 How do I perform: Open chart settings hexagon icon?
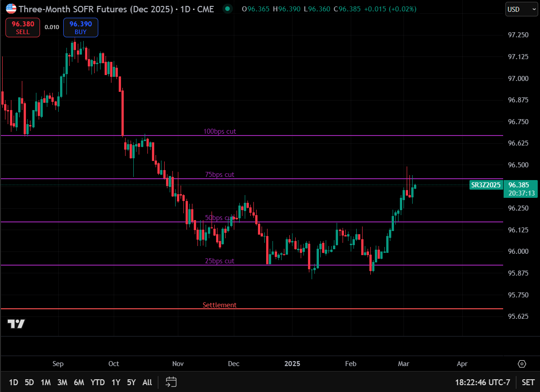[x=522, y=364]
